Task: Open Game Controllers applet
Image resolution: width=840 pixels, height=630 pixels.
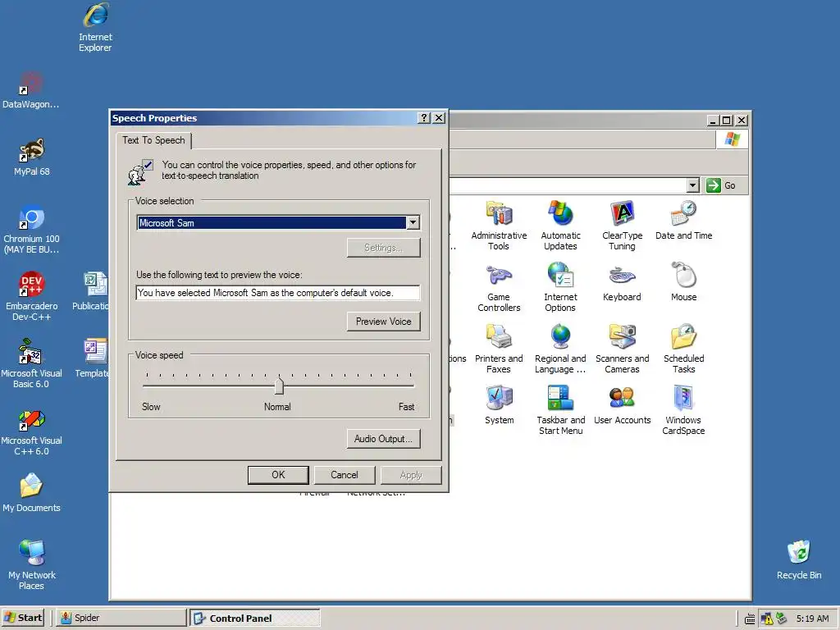Action: click(x=499, y=287)
